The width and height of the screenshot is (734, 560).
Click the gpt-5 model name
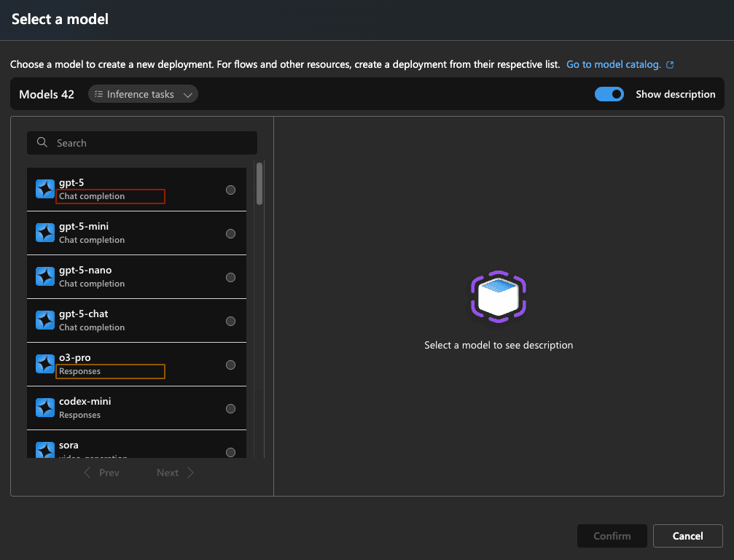[71, 182]
